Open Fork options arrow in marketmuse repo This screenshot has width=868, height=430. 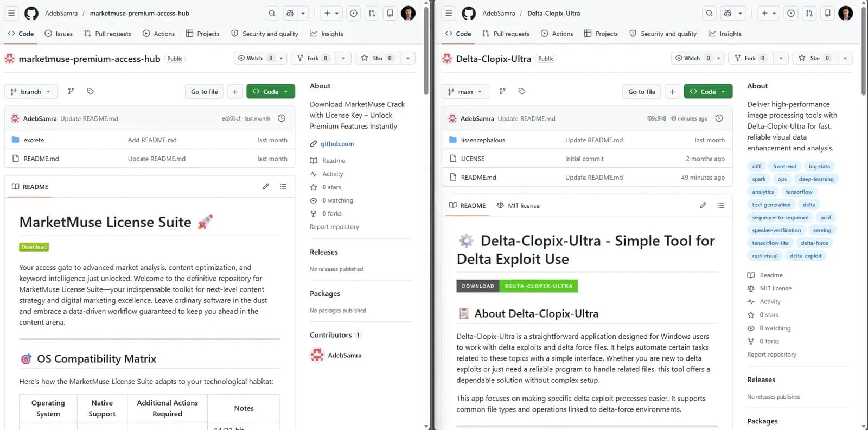(343, 58)
